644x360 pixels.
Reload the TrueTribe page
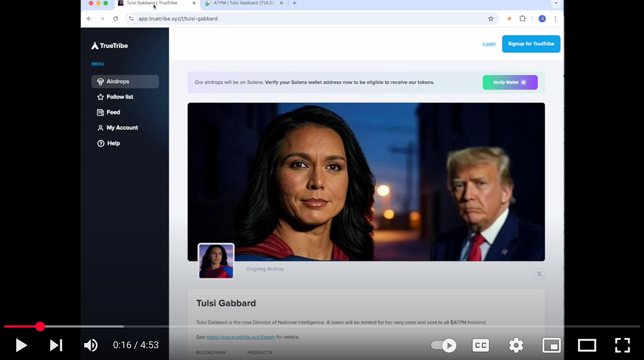[116, 18]
